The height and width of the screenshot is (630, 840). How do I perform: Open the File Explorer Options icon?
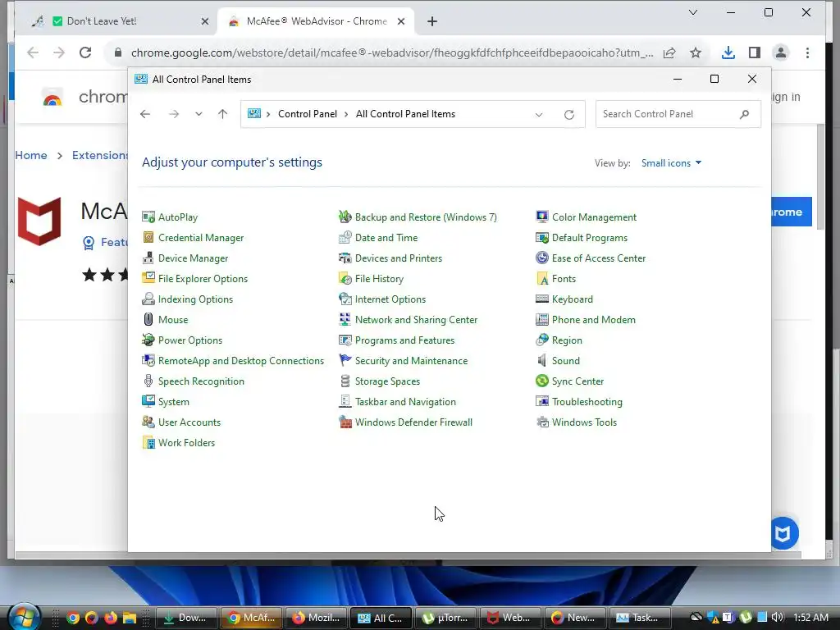[x=148, y=279]
